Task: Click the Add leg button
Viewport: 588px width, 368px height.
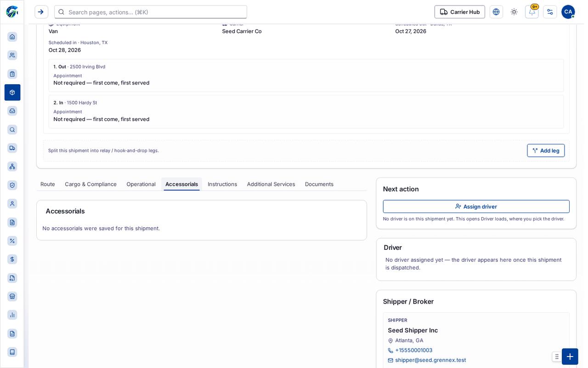Action: tap(546, 150)
